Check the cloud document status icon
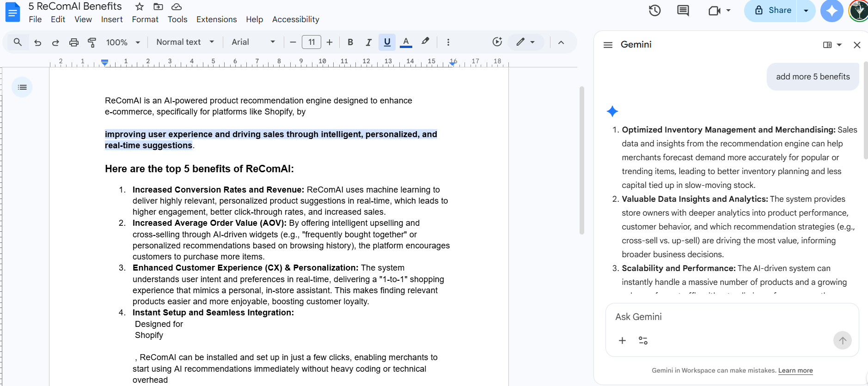Image resolution: width=868 pixels, height=386 pixels. pos(177,6)
